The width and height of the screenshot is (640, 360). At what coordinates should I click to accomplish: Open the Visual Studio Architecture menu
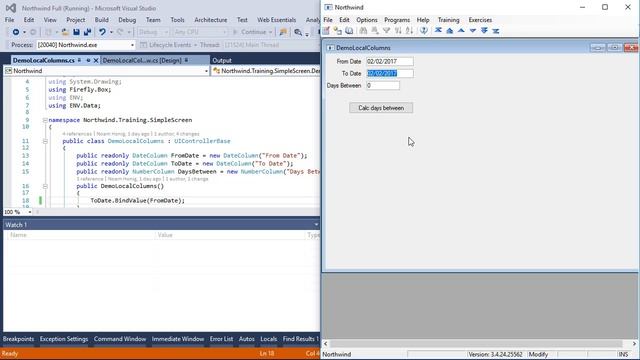211,20
